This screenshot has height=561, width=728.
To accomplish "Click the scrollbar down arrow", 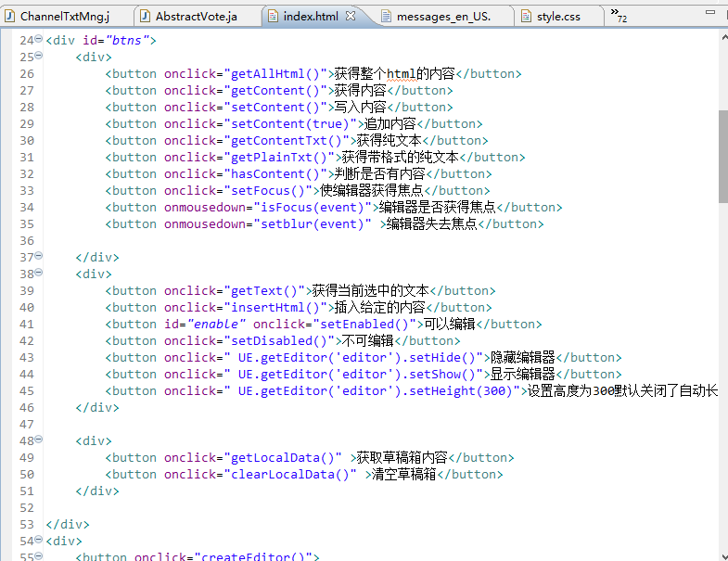I will (x=723, y=555).
